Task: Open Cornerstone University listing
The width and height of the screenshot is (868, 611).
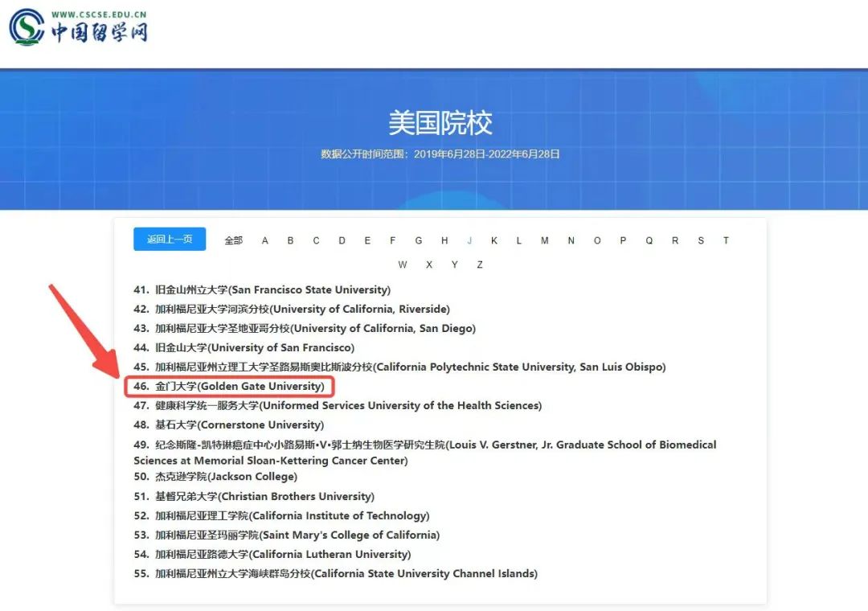Action: (240, 424)
